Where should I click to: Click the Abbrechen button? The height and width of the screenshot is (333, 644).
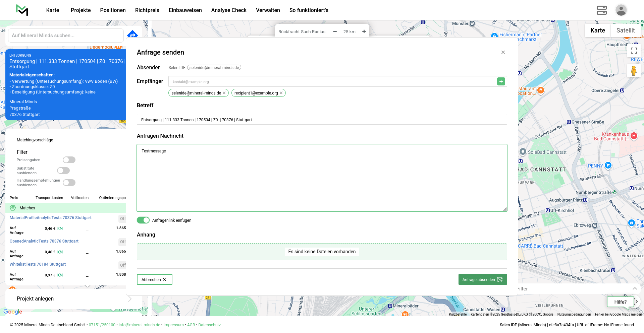click(x=154, y=279)
